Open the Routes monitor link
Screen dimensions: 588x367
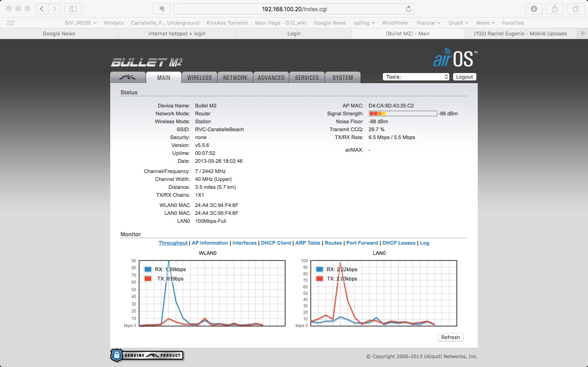[x=333, y=243]
